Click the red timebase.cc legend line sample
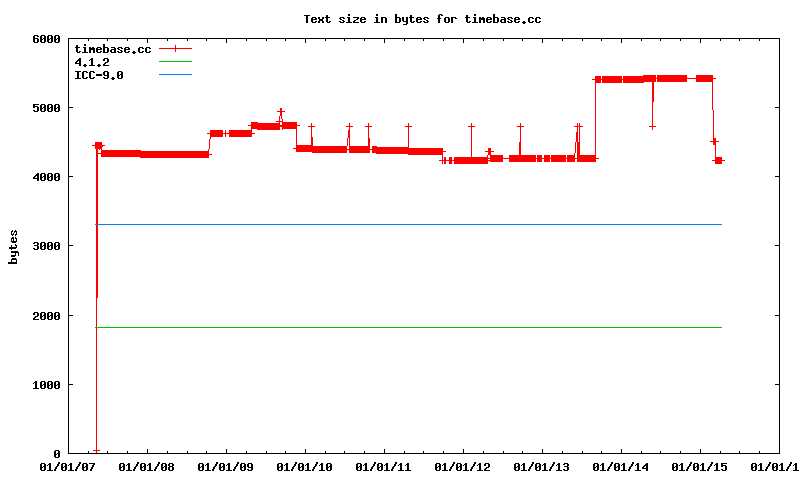This screenshot has height=480, width=800. click(174, 48)
